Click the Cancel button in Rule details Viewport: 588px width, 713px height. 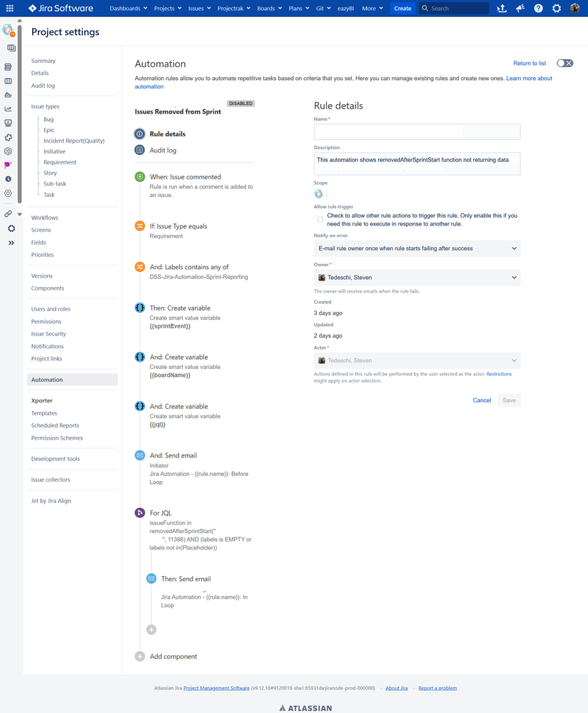tap(482, 400)
